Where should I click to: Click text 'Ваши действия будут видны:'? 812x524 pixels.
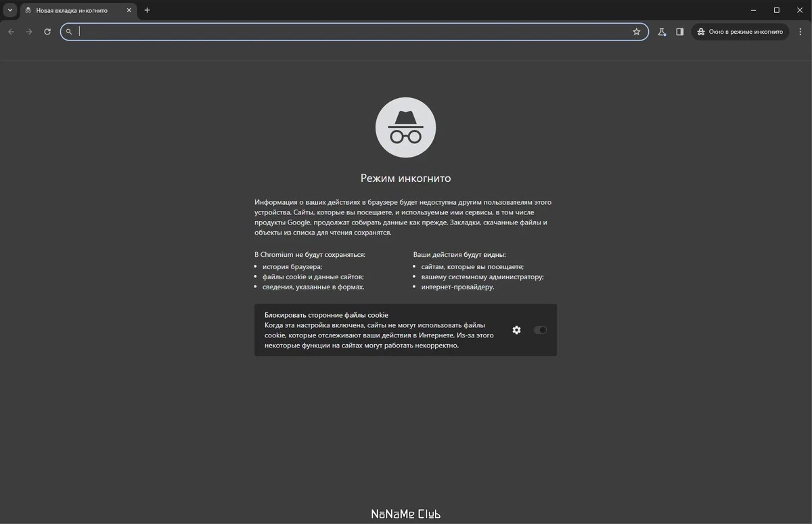[x=459, y=255]
